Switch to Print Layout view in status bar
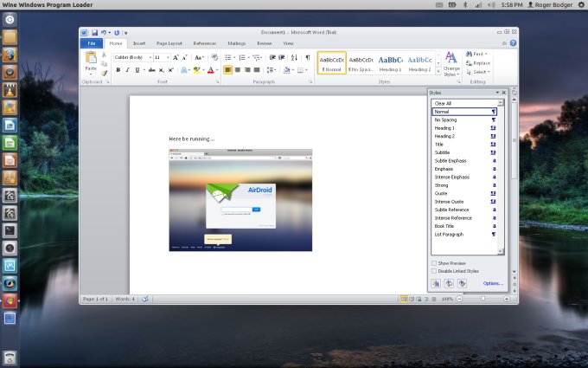Image resolution: width=588 pixels, height=368 pixels. coord(404,299)
